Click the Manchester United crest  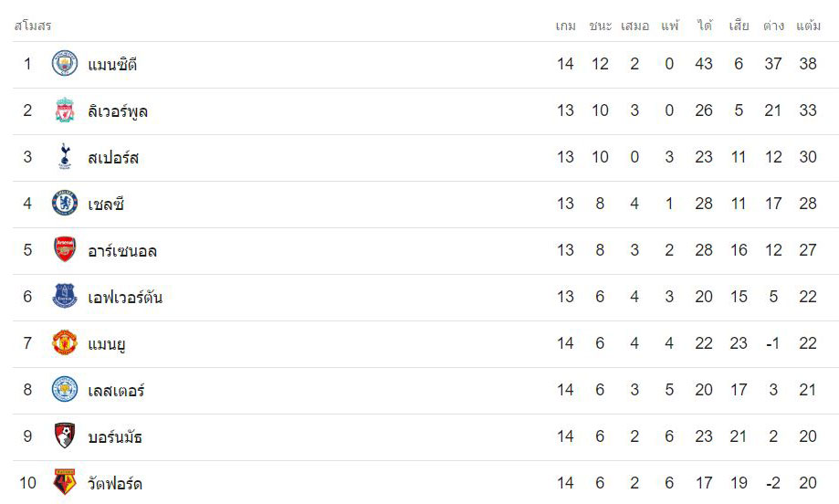click(x=65, y=343)
